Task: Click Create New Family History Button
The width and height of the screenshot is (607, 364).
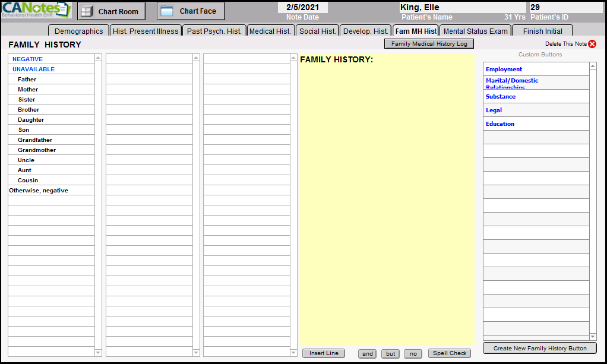Action: [540, 348]
